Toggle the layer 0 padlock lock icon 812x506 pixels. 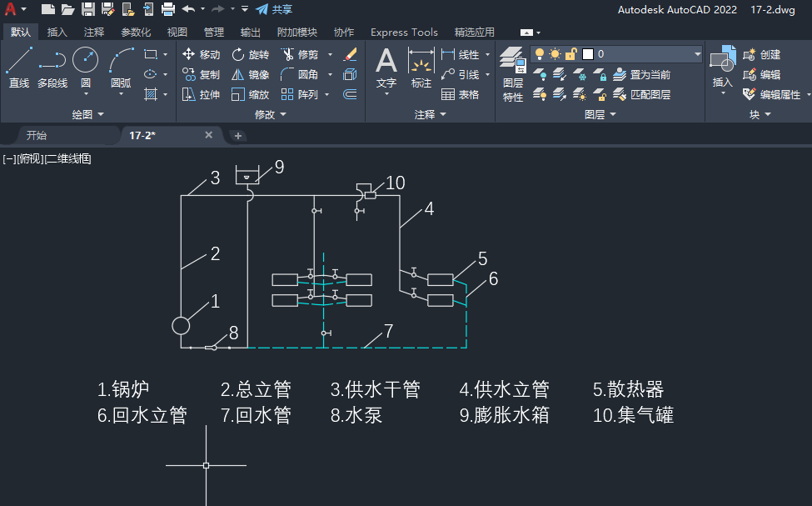pyautogui.click(x=571, y=54)
